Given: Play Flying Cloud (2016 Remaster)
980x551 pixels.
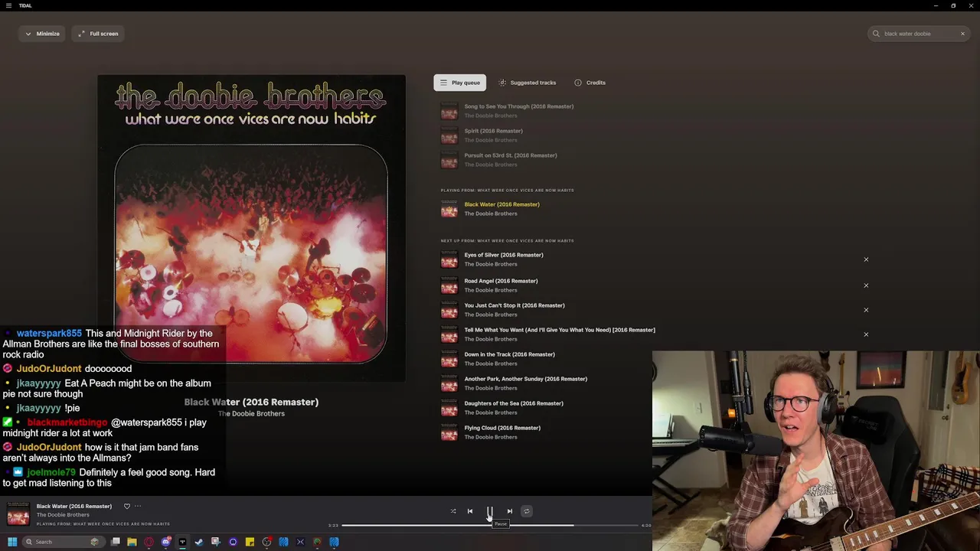Looking at the screenshot, I should [501, 428].
